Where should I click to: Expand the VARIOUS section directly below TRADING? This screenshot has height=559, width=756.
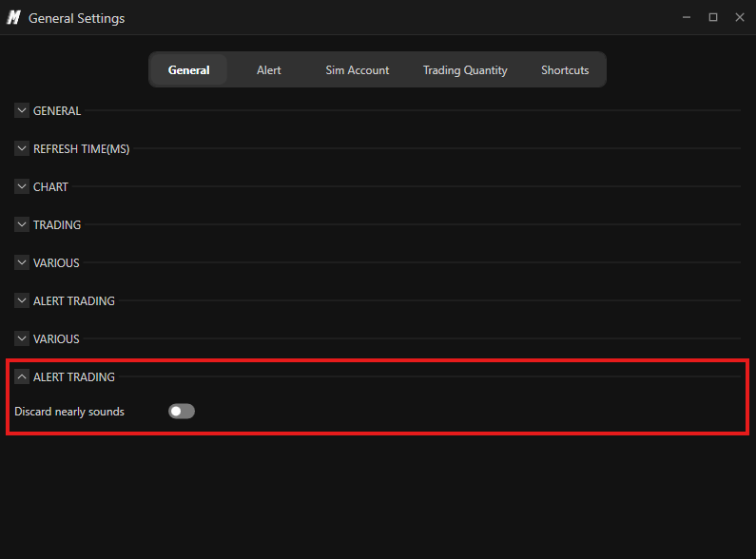[x=22, y=262]
